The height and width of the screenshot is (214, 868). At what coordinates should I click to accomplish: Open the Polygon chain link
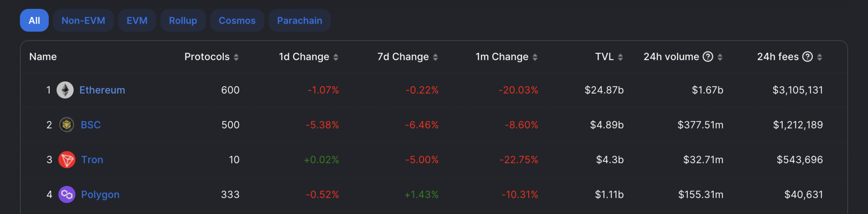coord(100,195)
